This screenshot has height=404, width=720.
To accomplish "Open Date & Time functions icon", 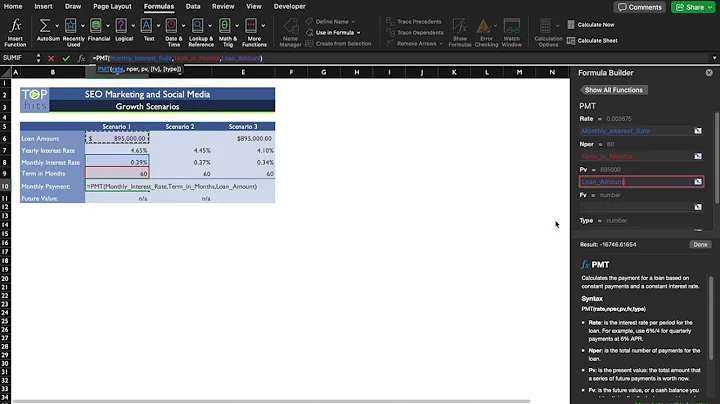I will pyautogui.click(x=171, y=26).
